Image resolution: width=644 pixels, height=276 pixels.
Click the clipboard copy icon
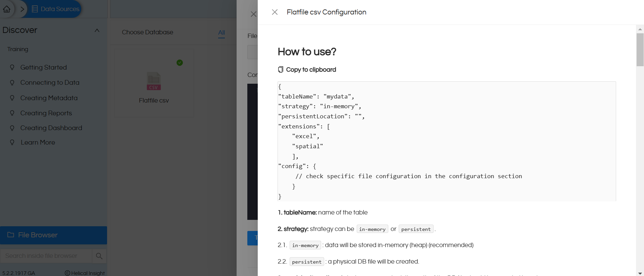[x=281, y=70]
